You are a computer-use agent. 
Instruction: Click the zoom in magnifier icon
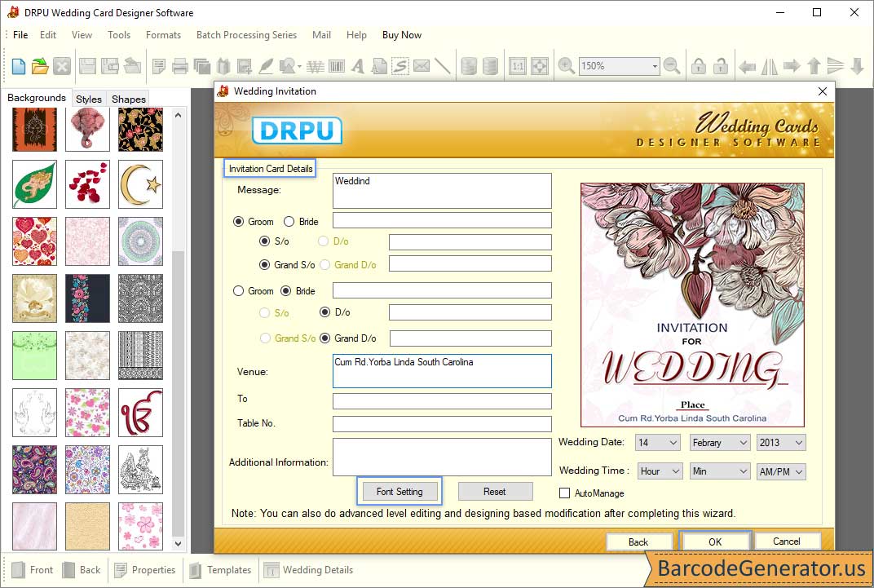(x=567, y=66)
